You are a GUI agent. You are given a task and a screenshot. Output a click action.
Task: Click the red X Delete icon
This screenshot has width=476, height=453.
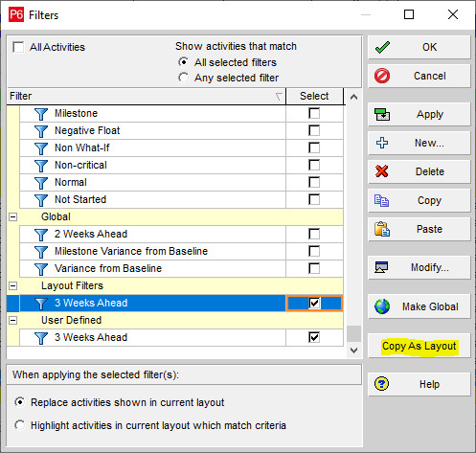tap(382, 171)
